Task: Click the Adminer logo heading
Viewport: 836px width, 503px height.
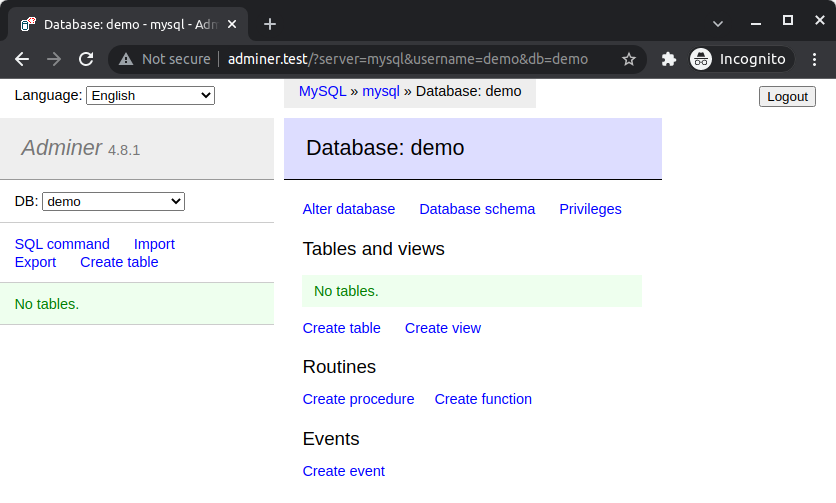Action: click(62, 148)
